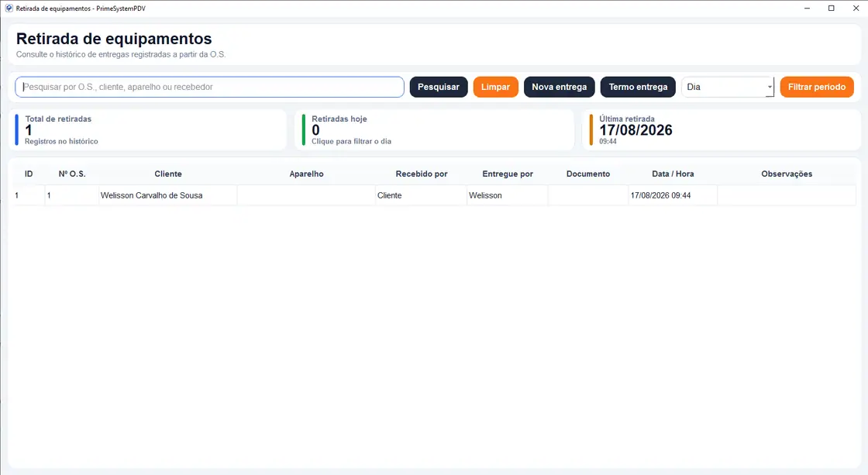
Task: Click the search field for O.S., cliente, aparelho
Action: click(x=209, y=87)
